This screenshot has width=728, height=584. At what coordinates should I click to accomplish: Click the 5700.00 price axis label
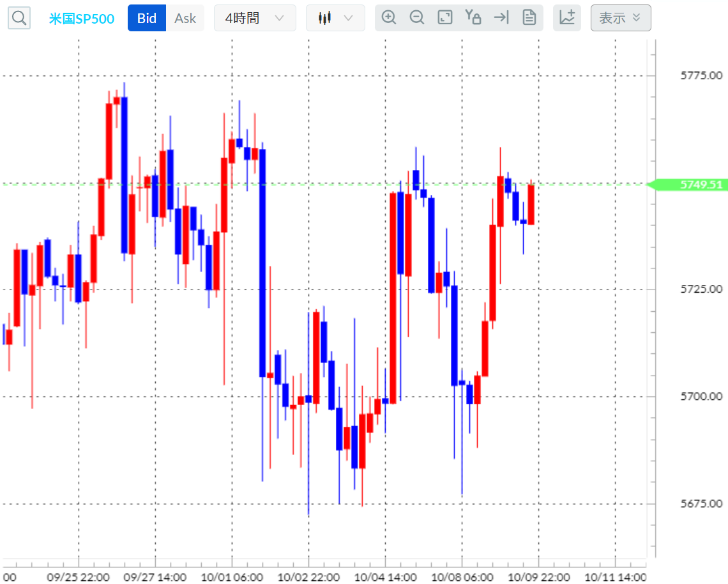tap(702, 396)
